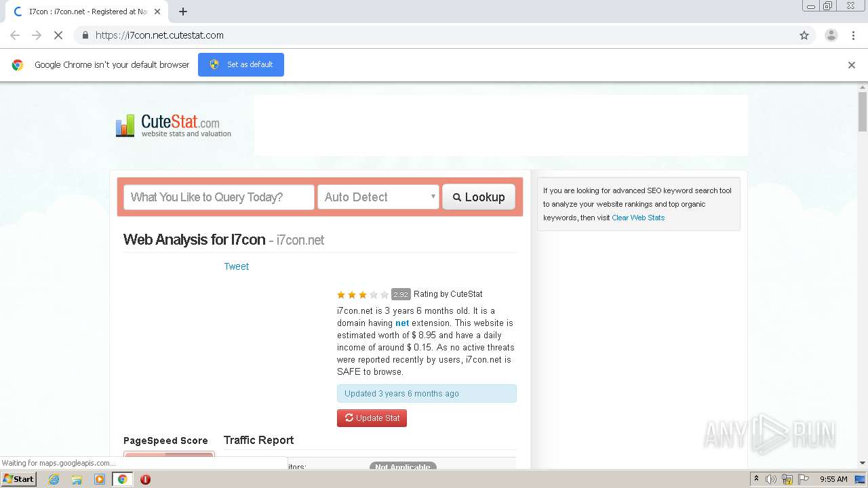Image resolution: width=868 pixels, height=488 pixels.
Task: Launch Internet Explorer from taskbar
Action: point(54,479)
